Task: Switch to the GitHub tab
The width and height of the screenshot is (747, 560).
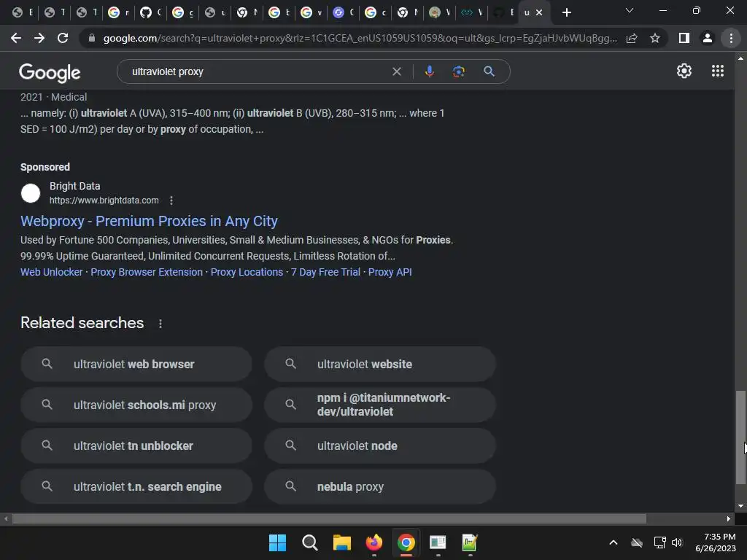Action: tap(145, 13)
